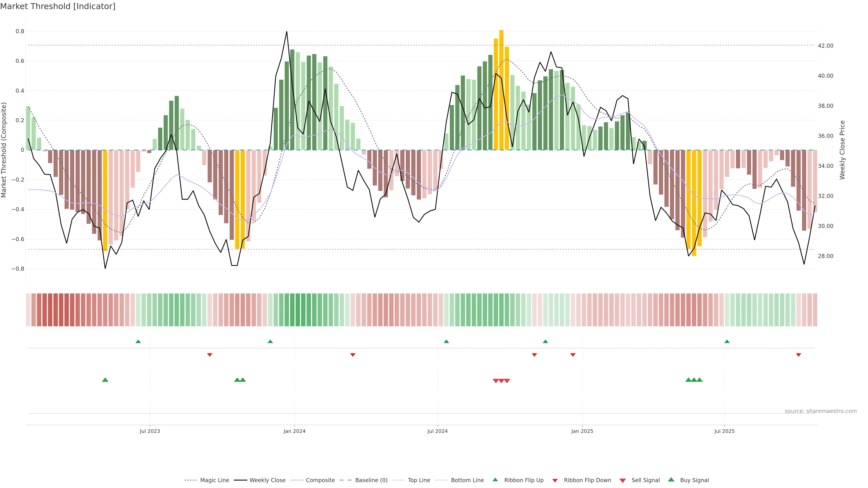This screenshot has width=868, height=488.
Task: Click the Jul 2025 x-axis label
Action: 724,431
